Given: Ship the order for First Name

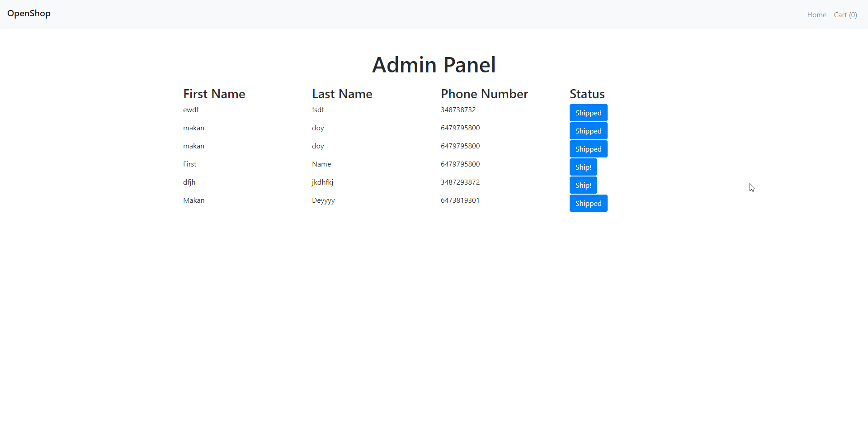Looking at the screenshot, I should [x=583, y=167].
